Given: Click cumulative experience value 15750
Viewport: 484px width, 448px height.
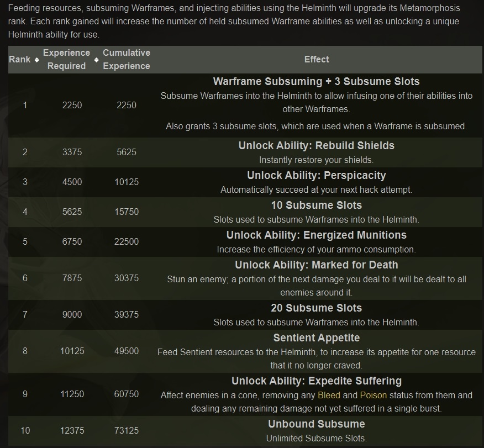Looking at the screenshot, I should tap(127, 212).
